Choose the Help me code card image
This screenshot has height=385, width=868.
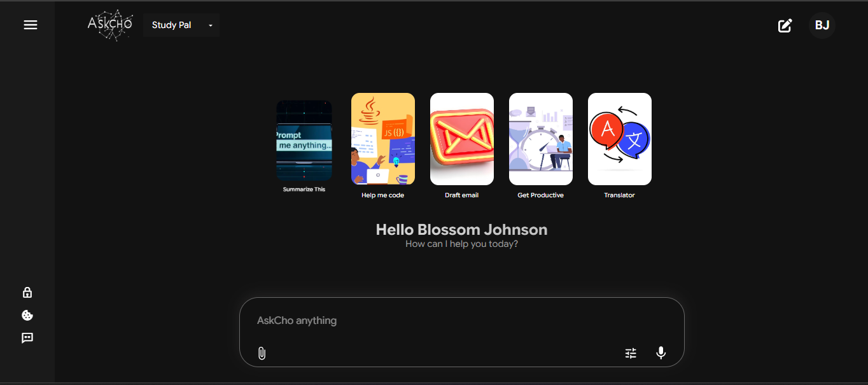[383, 139]
